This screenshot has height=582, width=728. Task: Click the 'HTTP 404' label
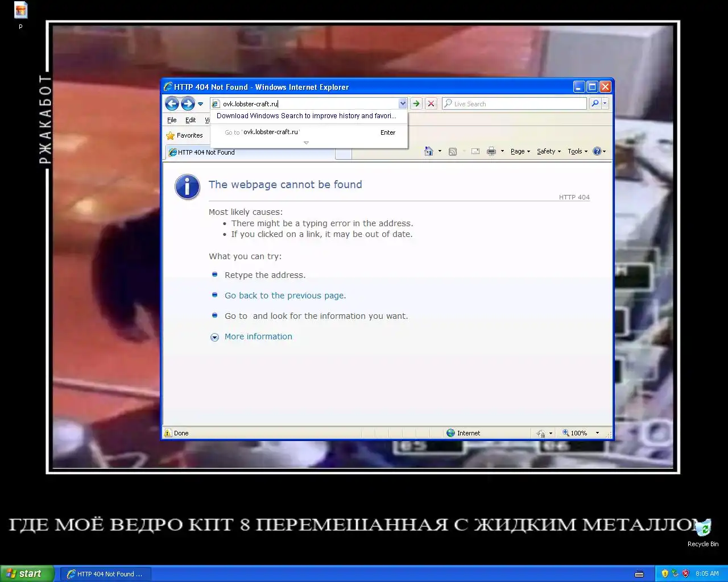coord(574,197)
